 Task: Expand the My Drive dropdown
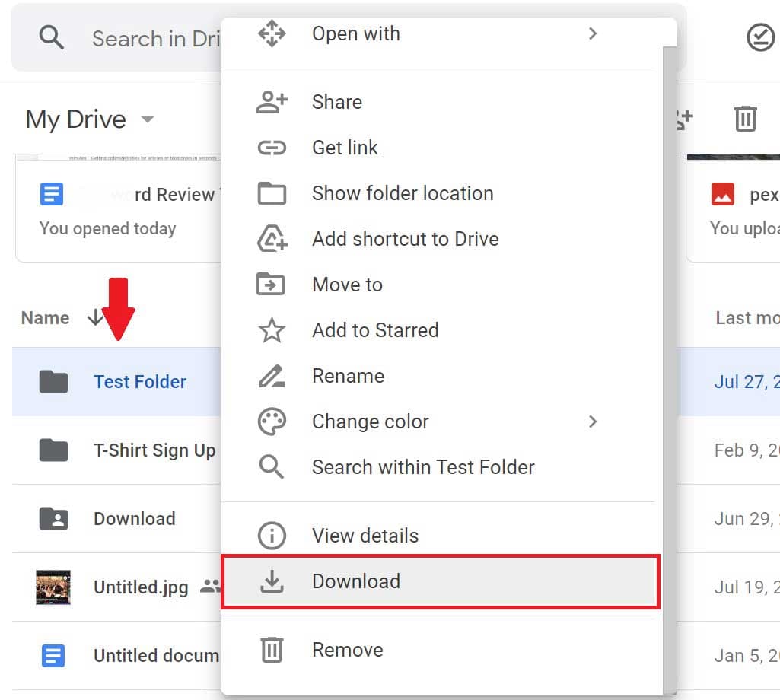tap(148, 119)
